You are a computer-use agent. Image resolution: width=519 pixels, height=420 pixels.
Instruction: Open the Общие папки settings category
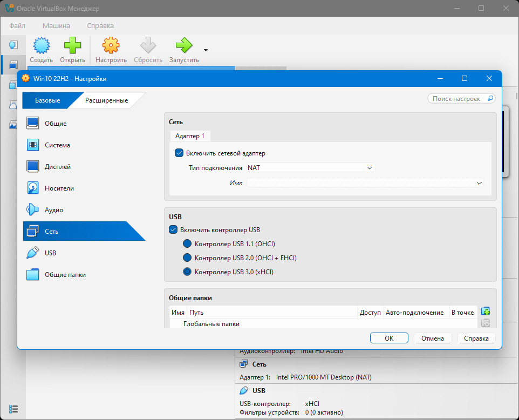pos(84,275)
